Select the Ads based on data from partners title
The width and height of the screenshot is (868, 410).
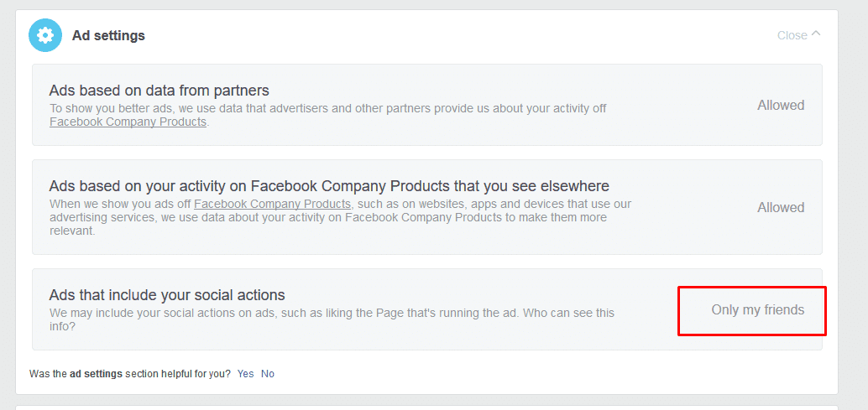coord(159,91)
